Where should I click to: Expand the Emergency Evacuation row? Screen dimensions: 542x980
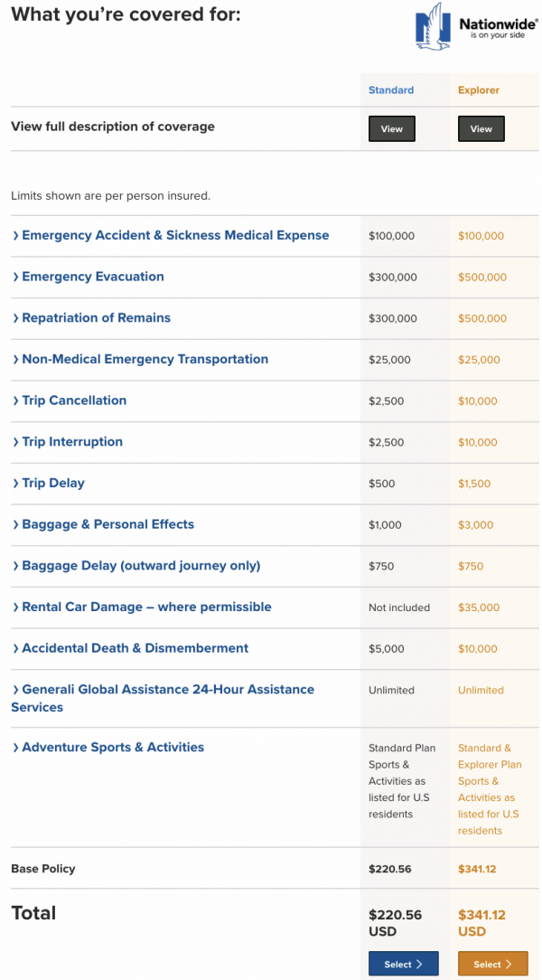point(93,277)
